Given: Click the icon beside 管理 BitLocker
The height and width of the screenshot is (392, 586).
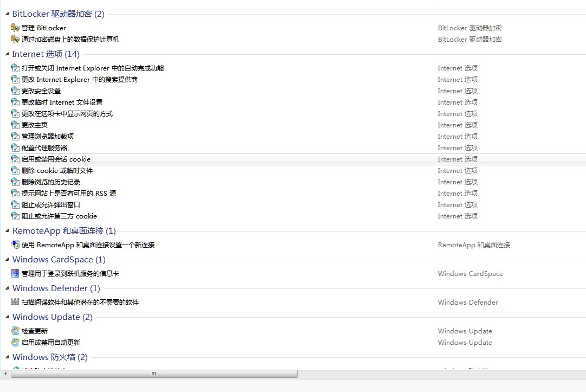Looking at the screenshot, I should (x=15, y=28).
